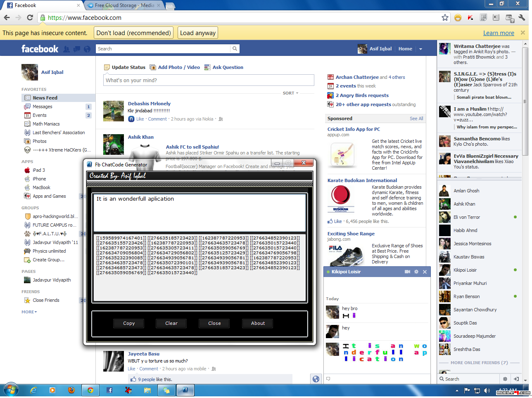The image size is (532, 398).
Task: Open Math Maniacs in sidebar
Action: click(46, 124)
